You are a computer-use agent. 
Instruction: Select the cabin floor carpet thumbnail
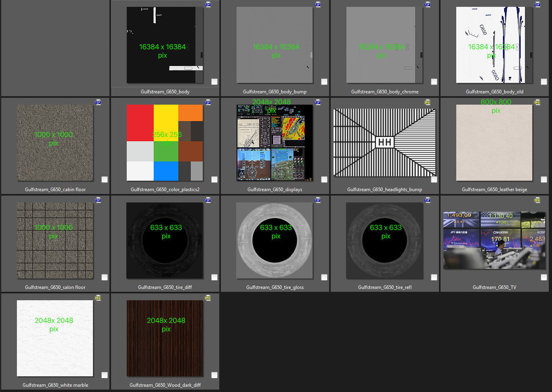(55, 142)
